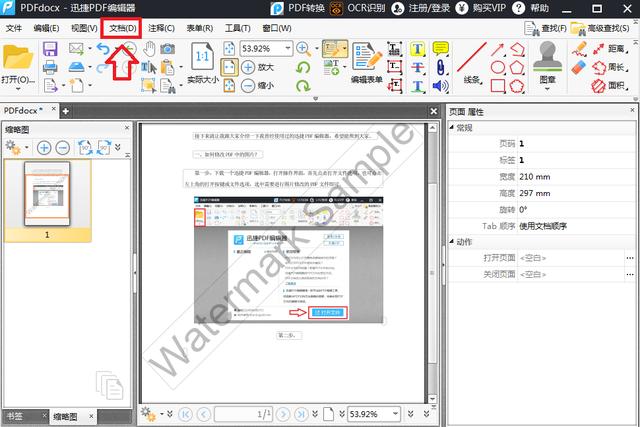This screenshot has width=640, height=427.
Task: Send document via email envelope icon
Action: pyautogui.click(x=76, y=49)
